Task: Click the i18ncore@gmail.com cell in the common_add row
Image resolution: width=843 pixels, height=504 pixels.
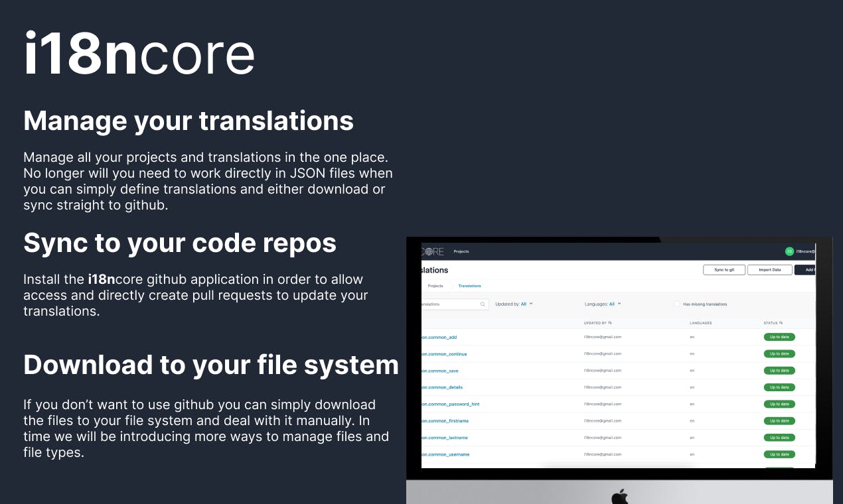Action: pyautogui.click(x=603, y=337)
